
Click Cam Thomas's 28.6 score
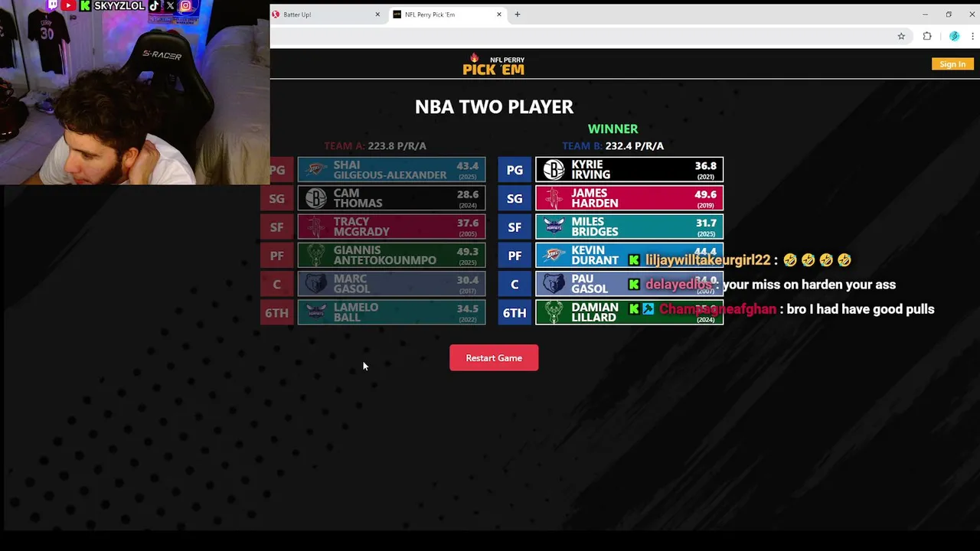pyautogui.click(x=467, y=194)
